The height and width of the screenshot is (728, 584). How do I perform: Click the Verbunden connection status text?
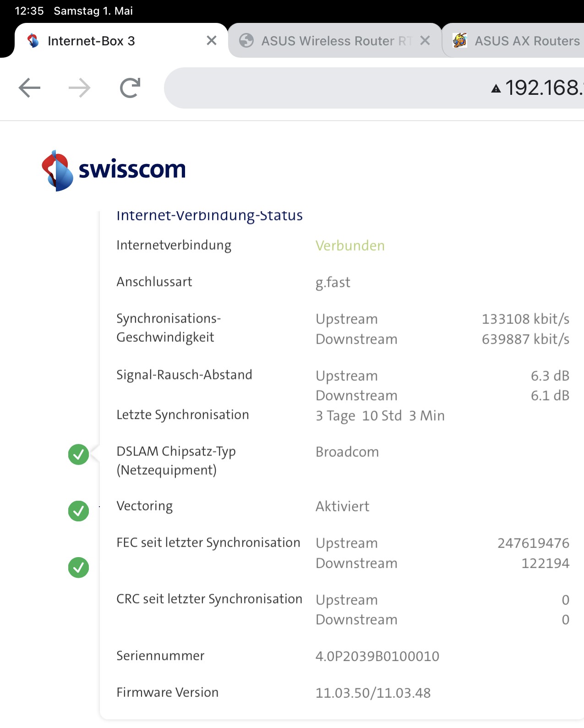pos(350,246)
